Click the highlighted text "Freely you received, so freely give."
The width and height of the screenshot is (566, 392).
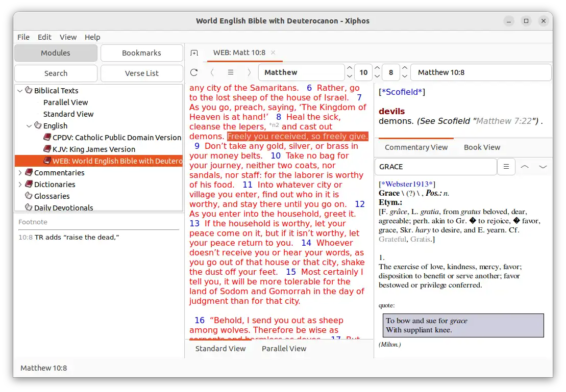298,136
